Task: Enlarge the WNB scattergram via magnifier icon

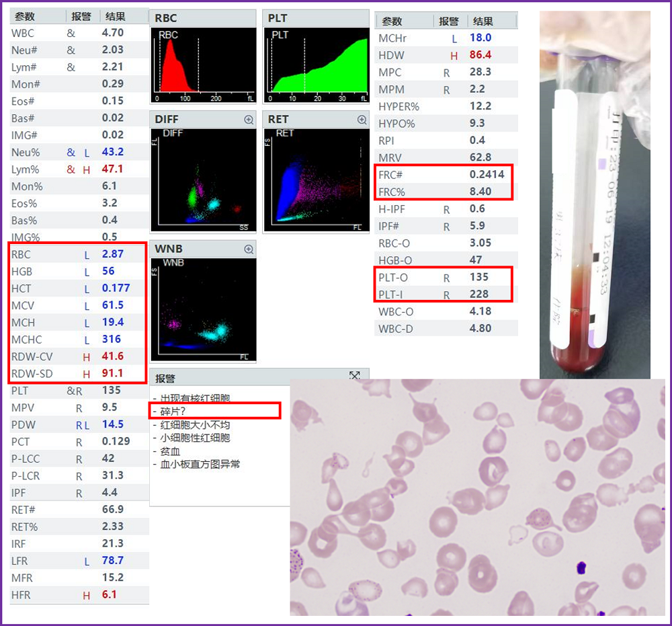Action: 249,249
